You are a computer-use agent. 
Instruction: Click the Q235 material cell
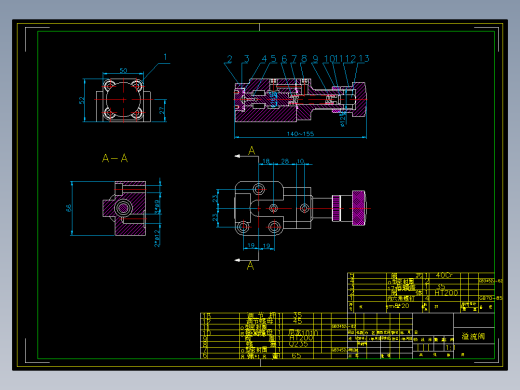click(298, 344)
